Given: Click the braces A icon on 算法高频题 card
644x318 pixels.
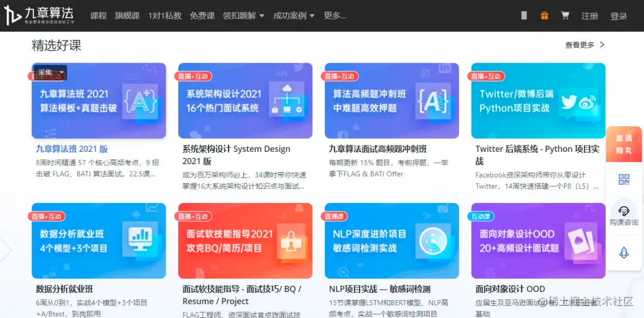Looking at the screenshot, I should 434,101.
